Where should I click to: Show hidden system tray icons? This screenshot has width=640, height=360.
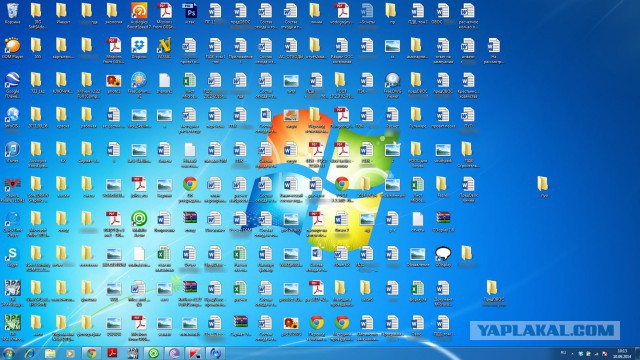tap(572, 353)
